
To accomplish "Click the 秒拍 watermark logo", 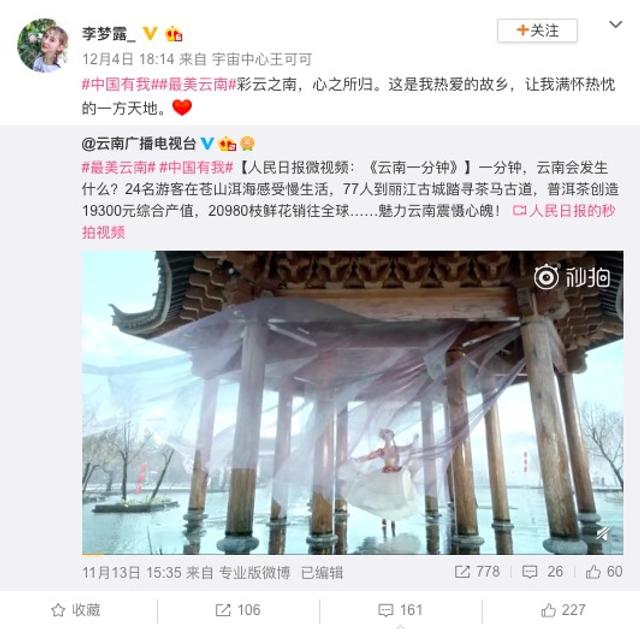I will pyautogui.click(x=572, y=278).
